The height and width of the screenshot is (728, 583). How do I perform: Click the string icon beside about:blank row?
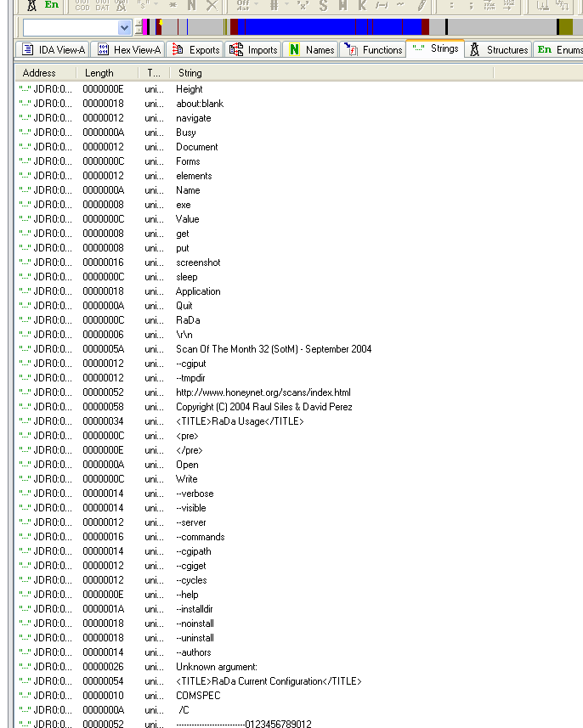[x=25, y=103]
